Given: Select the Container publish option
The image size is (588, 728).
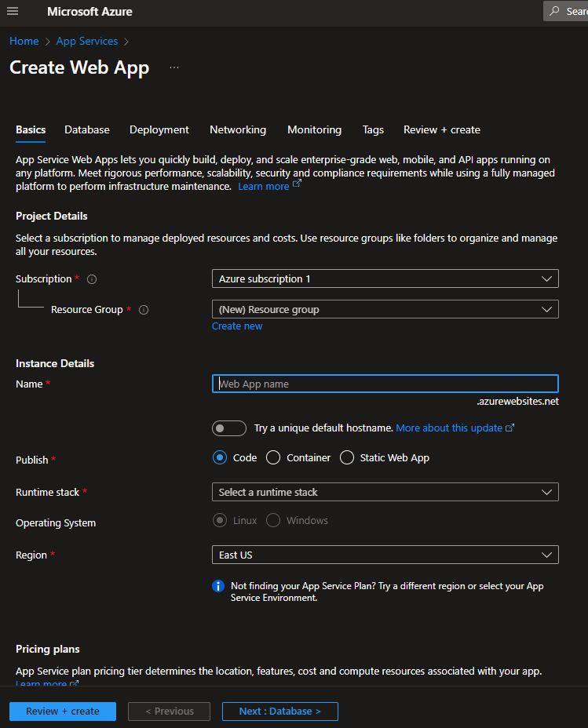Looking at the screenshot, I should pos(273,457).
